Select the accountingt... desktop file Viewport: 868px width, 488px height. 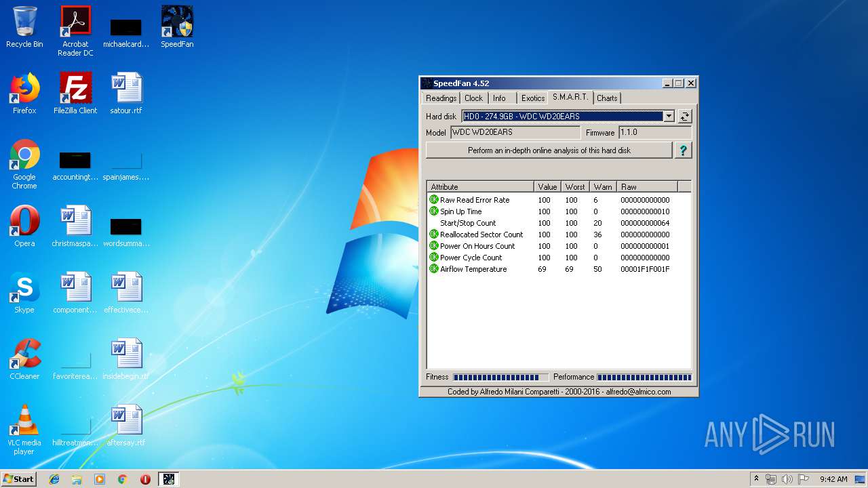(x=75, y=164)
